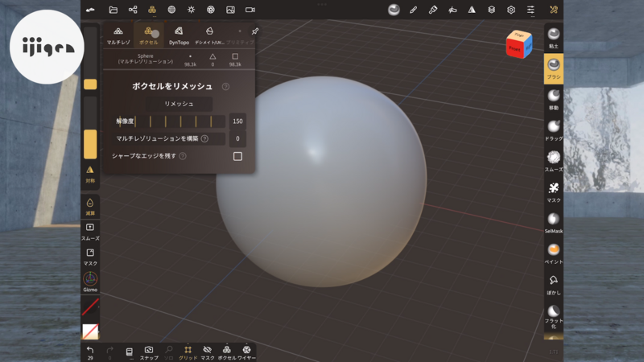Image resolution: width=644 pixels, height=362 pixels.
Task: Open the Files folder menu
Action: click(x=113, y=10)
